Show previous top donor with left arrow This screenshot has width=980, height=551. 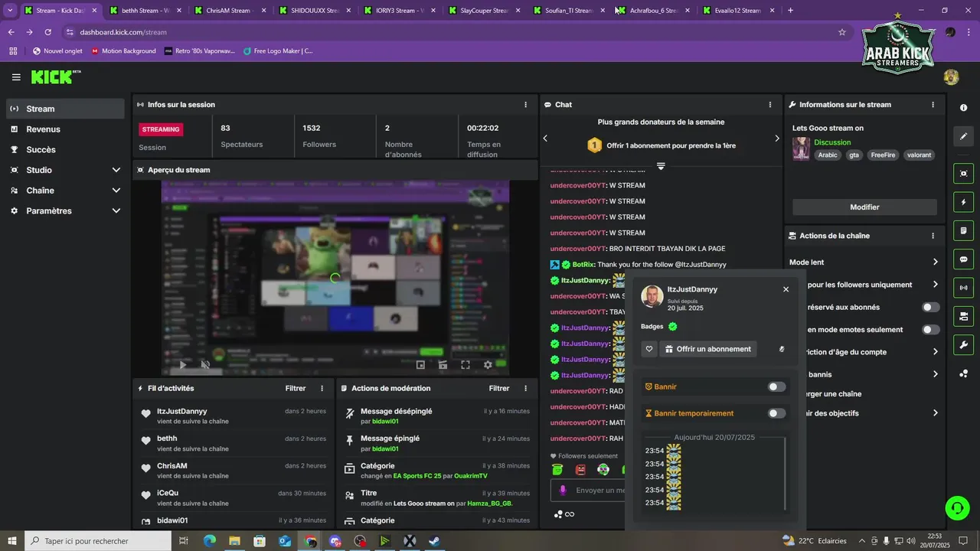545,139
